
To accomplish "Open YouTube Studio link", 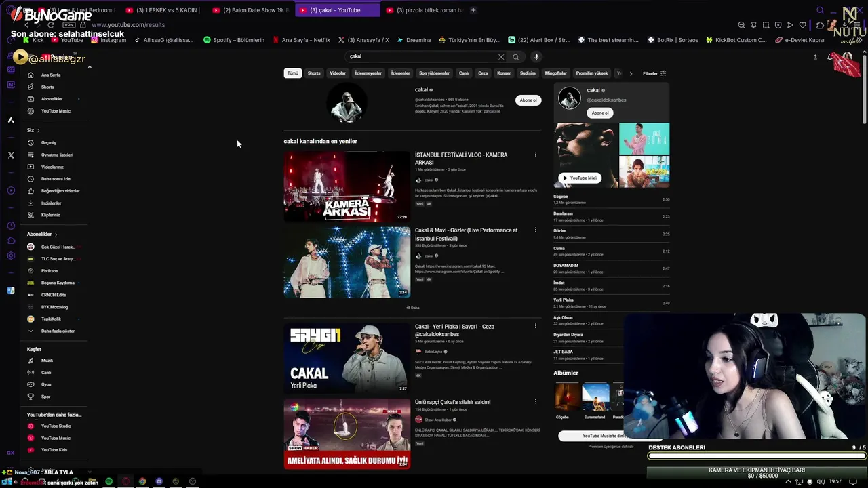I will 56,426.
